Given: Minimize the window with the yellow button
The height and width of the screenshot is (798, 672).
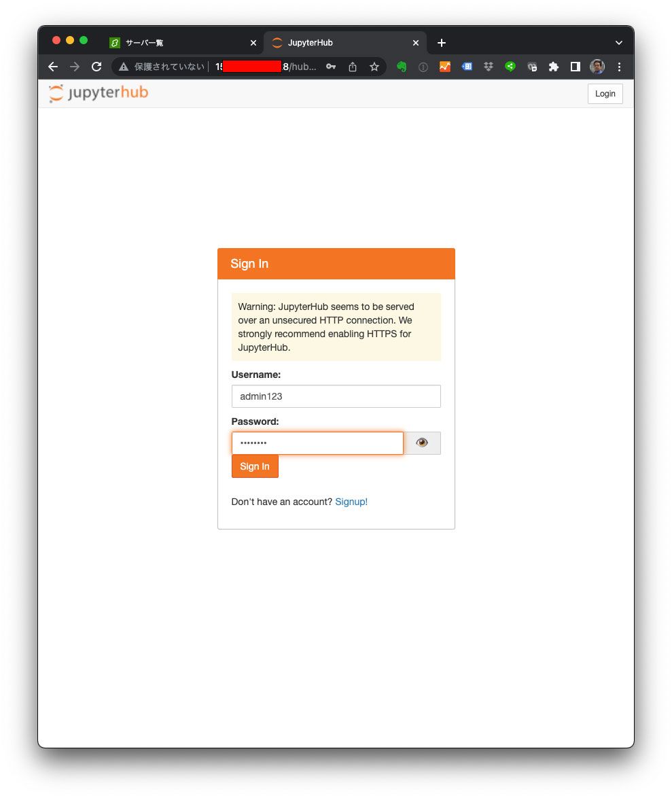Looking at the screenshot, I should [x=70, y=40].
